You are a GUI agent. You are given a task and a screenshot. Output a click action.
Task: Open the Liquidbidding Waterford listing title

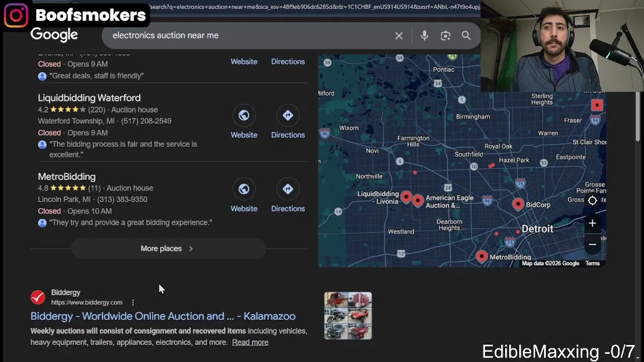(89, 98)
